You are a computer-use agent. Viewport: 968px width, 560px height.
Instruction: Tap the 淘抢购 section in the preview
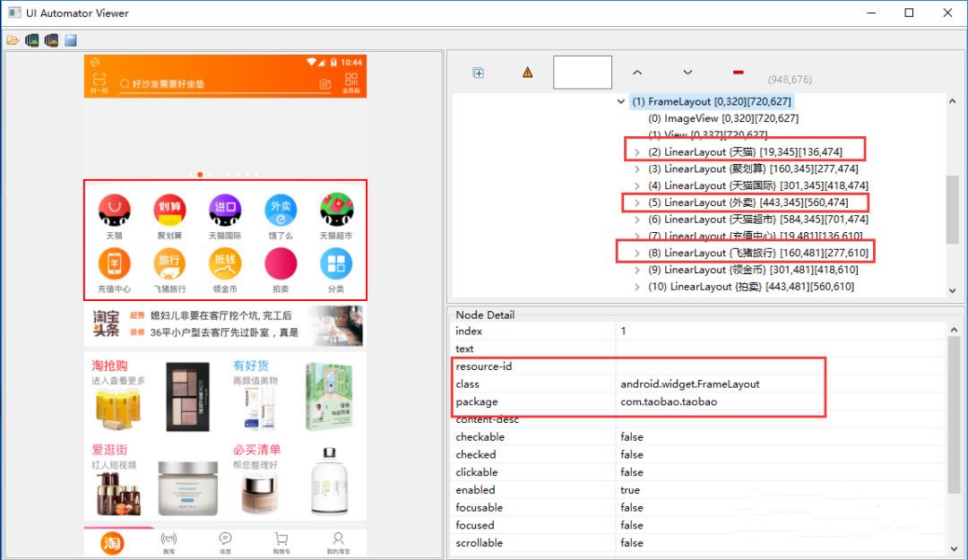click(x=154, y=393)
